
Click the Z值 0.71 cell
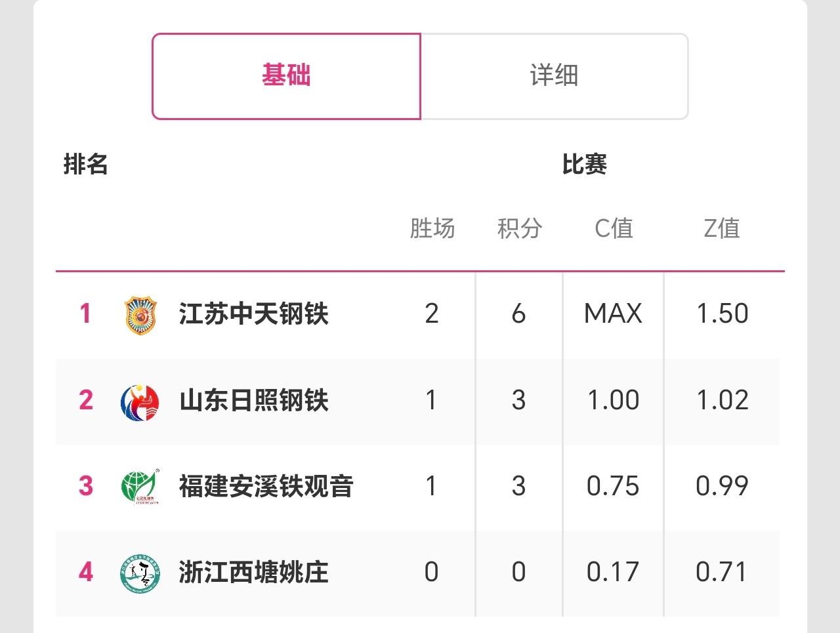click(x=722, y=572)
